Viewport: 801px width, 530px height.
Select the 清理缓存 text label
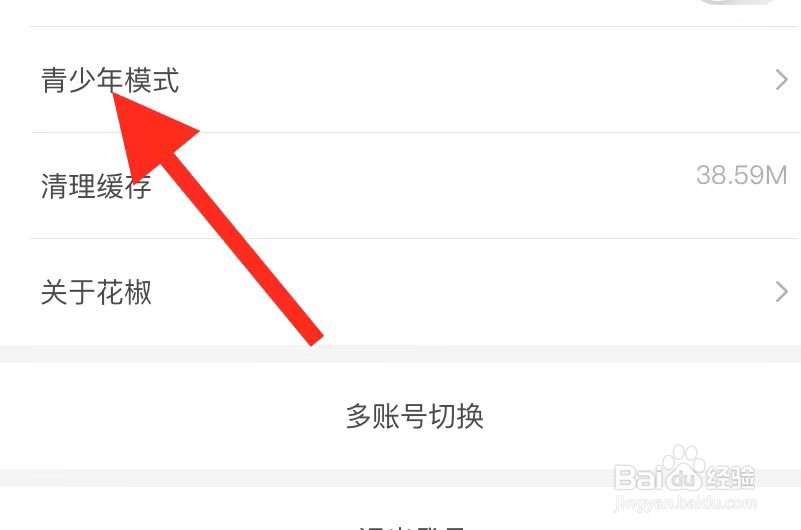[x=96, y=186]
